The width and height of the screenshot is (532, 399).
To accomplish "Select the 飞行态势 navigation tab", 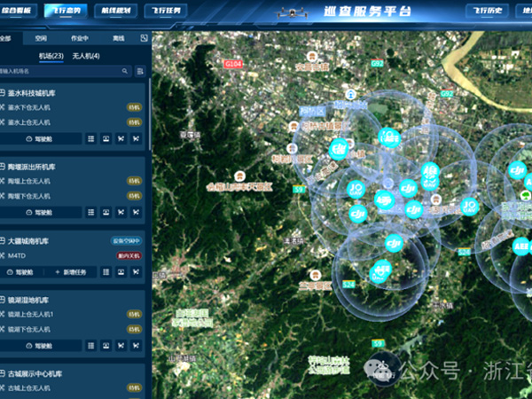I will click(x=66, y=11).
